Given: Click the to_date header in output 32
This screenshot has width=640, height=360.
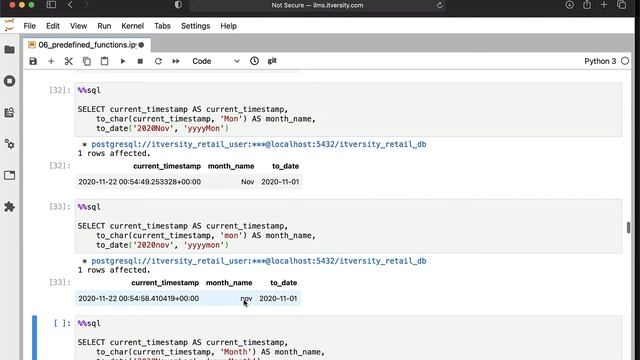Looking at the screenshot, I should click(x=285, y=166).
